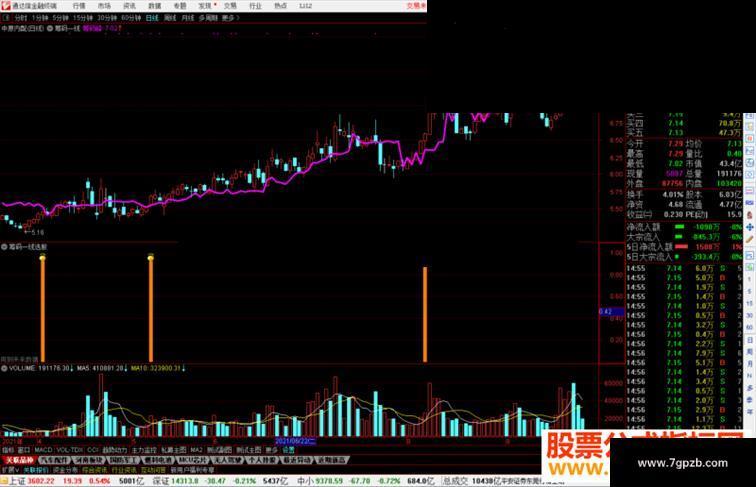Open the 关联报价 tab

point(36,470)
